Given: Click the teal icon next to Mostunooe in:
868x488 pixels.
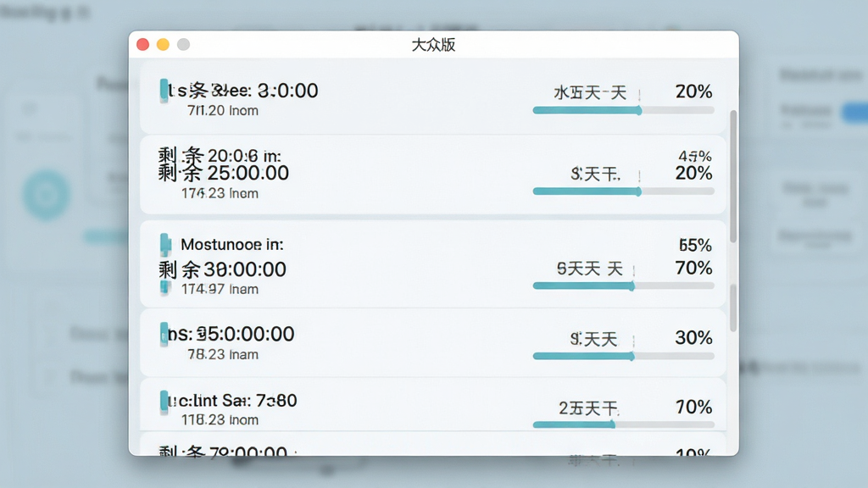Looking at the screenshot, I should point(165,245).
